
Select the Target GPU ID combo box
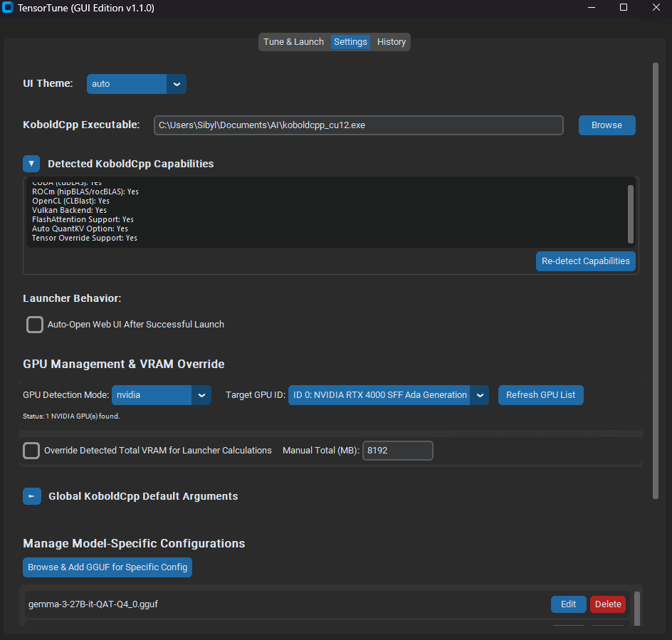point(388,395)
